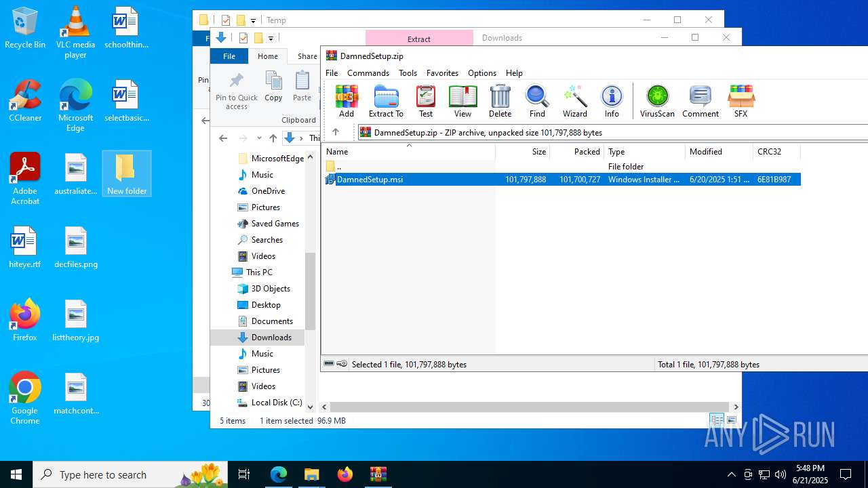The height and width of the screenshot is (488, 868).
Task: Convert archive with SFX tool
Action: point(741,102)
